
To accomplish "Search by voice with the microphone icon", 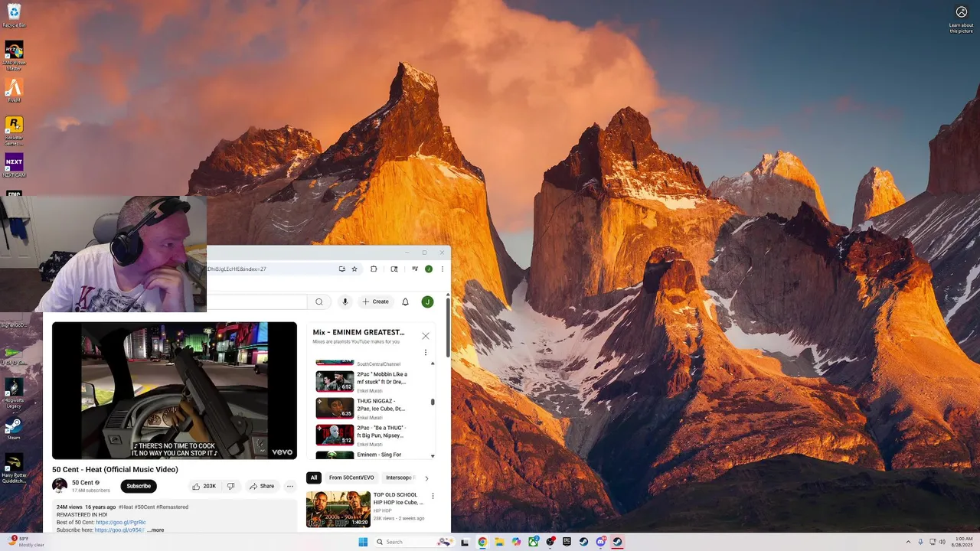I will point(345,302).
